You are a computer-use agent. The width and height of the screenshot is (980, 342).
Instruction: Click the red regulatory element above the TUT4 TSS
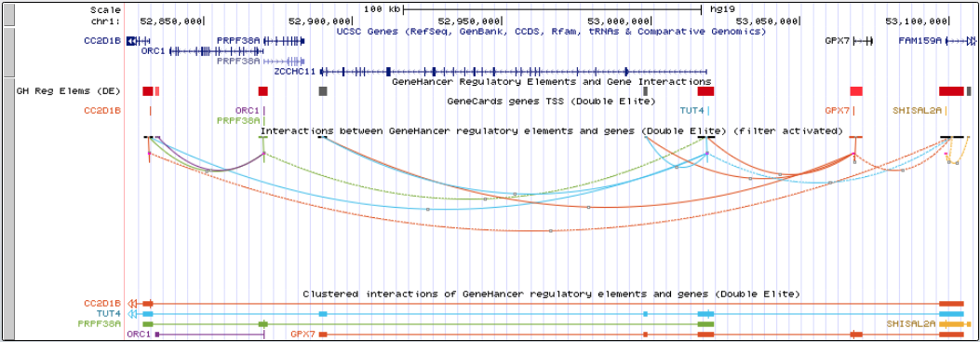705,91
